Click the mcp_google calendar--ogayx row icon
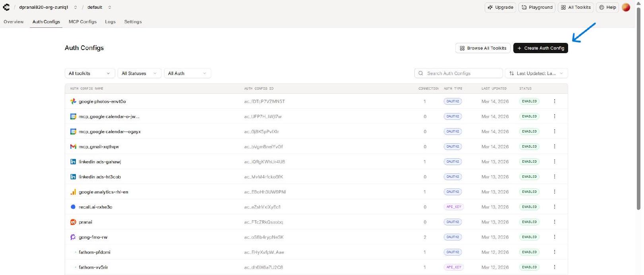The height and width of the screenshot is (275, 644). [73, 131]
